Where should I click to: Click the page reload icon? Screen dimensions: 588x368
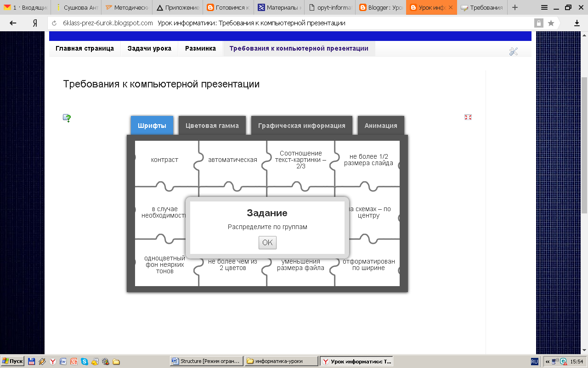(55, 23)
